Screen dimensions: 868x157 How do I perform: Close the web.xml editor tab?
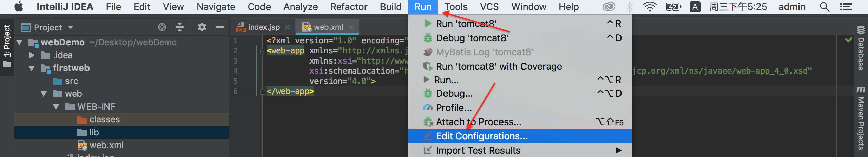click(x=351, y=27)
